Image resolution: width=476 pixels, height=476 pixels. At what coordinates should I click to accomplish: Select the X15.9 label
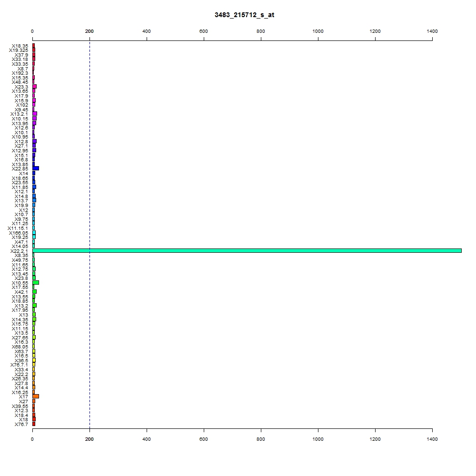[21, 100]
